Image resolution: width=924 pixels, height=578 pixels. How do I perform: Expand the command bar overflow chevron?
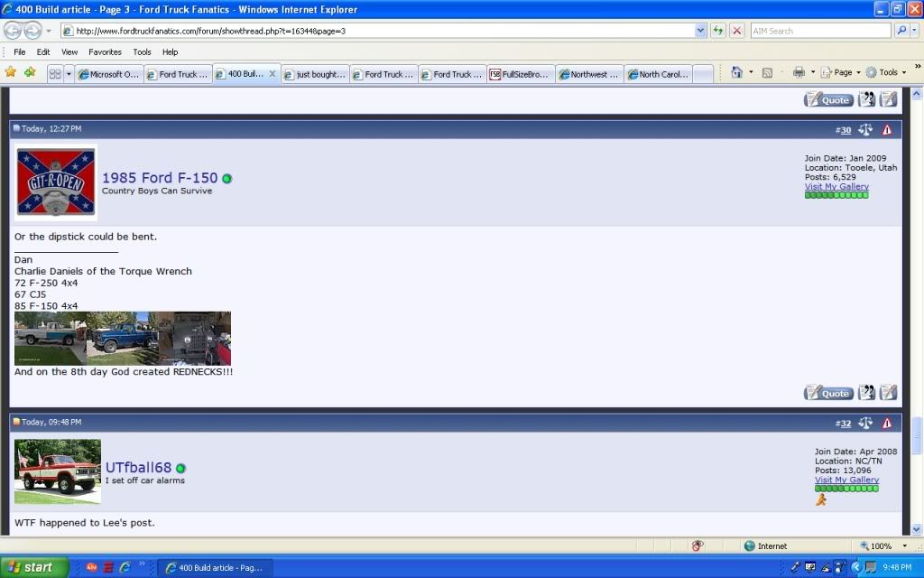pyautogui.click(x=918, y=66)
